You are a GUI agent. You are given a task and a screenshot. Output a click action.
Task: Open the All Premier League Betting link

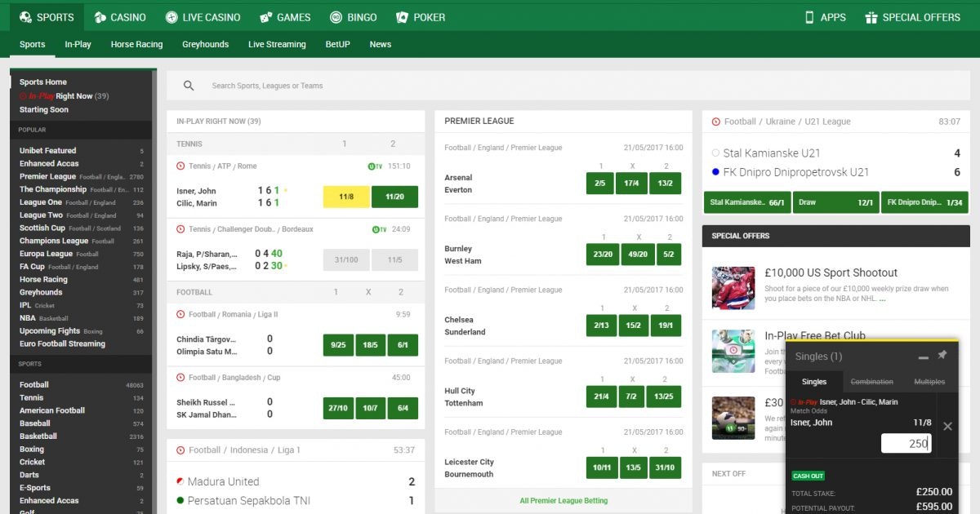click(563, 500)
